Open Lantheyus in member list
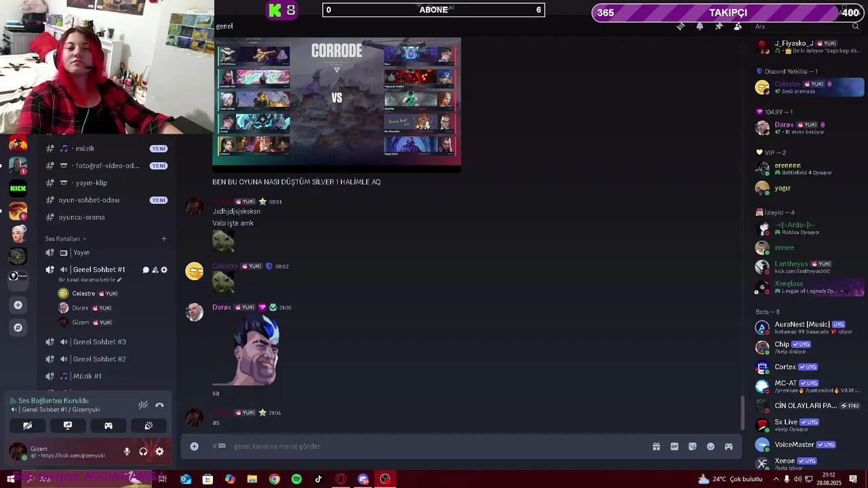Image resolution: width=868 pixels, height=488 pixels. point(808,267)
